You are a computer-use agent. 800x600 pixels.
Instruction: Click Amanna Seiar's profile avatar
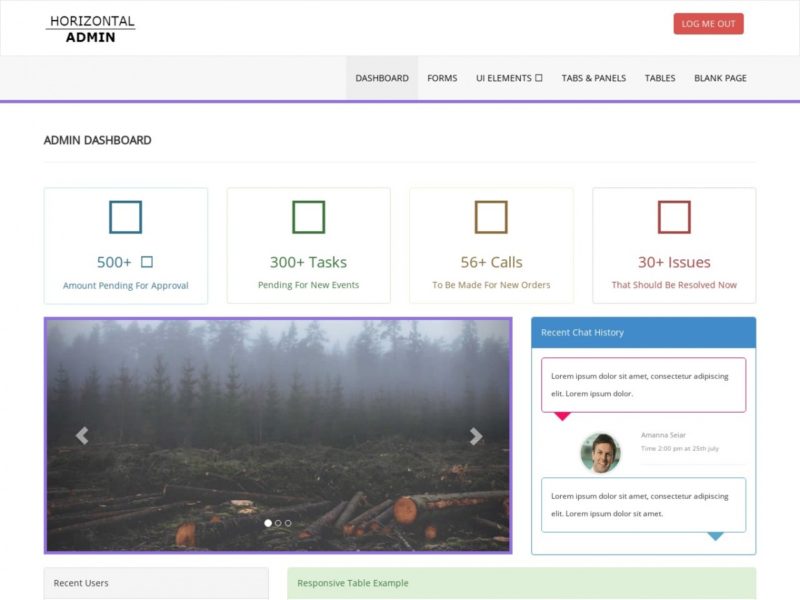pos(601,449)
